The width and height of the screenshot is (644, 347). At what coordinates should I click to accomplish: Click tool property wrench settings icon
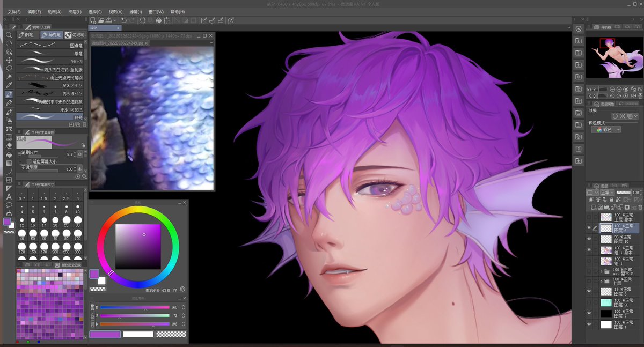click(x=84, y=176)
